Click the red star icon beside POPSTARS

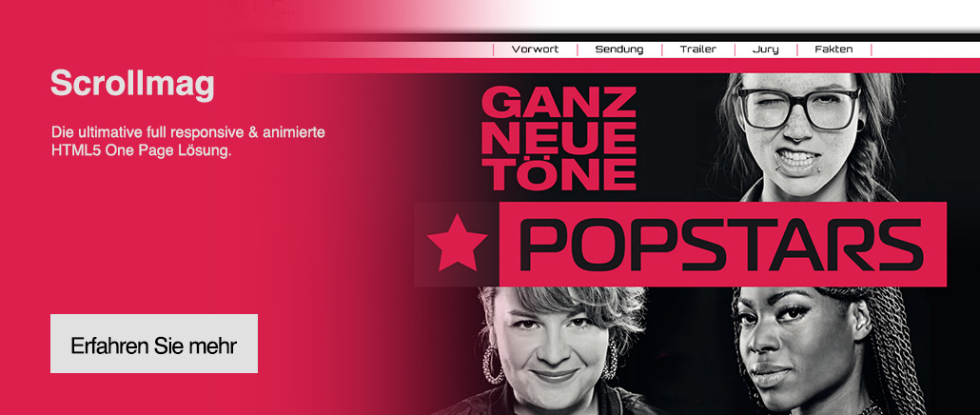(457, 243)
